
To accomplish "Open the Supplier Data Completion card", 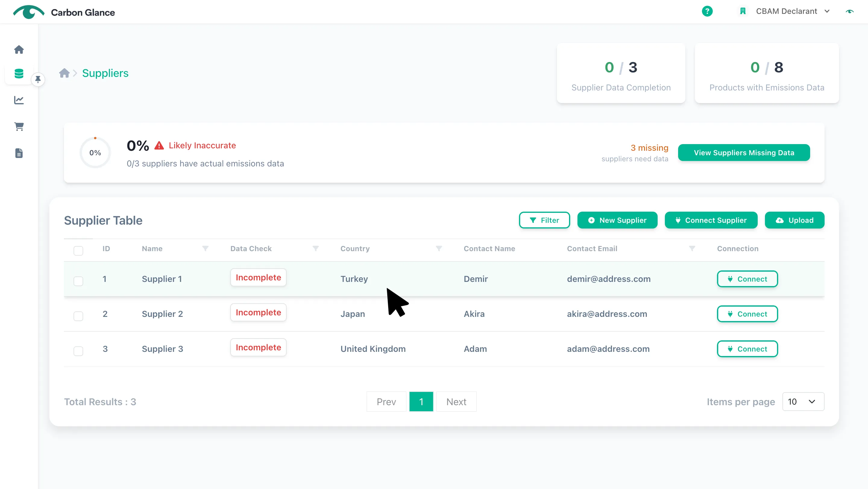I will 621,73.
